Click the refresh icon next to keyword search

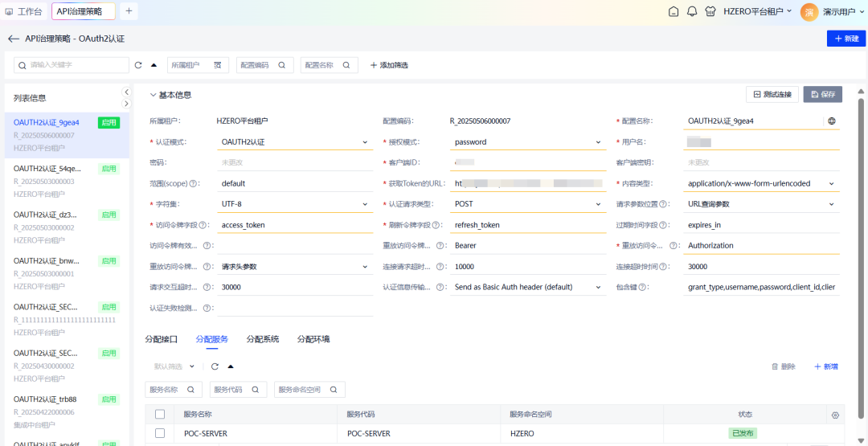click(x=138, y=65)
